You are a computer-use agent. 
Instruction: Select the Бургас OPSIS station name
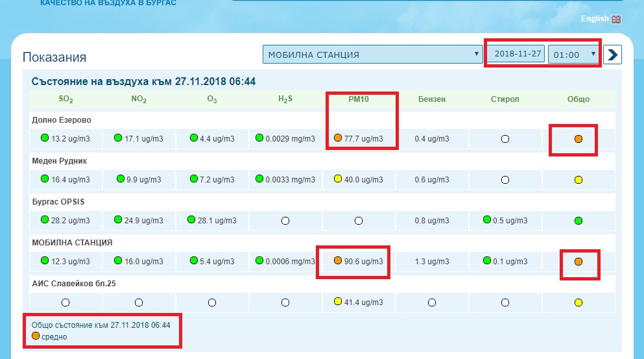click(58, 202)
